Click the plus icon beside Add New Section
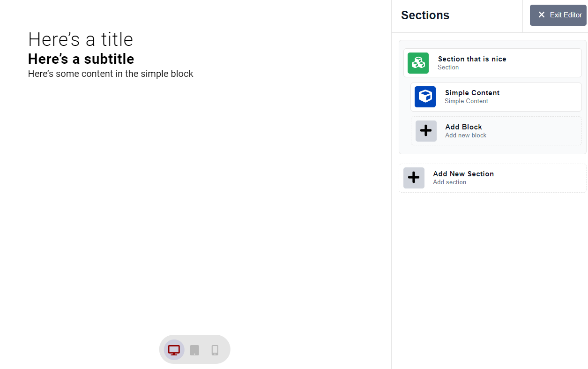588x369 pixels. [x=414, y=178]
